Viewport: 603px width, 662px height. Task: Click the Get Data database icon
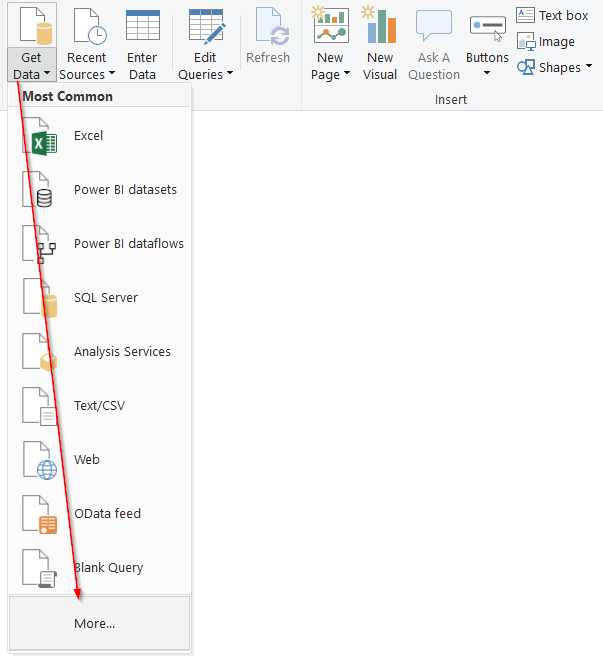(x=36, y=25)
